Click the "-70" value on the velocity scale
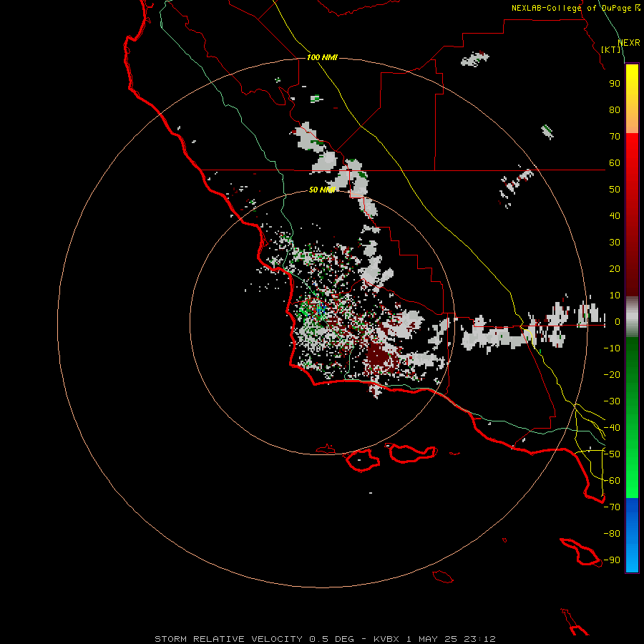Viewport: 644px width, 644px height. [x=612, y=507]
